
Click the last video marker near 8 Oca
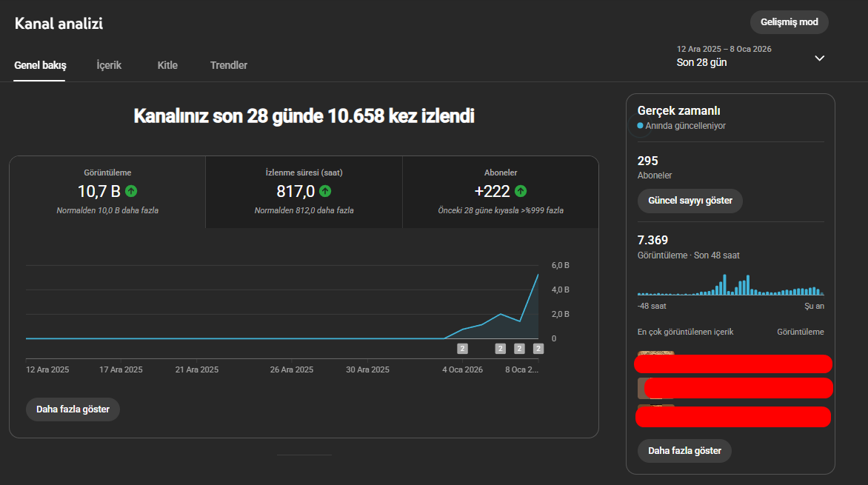tap(538, 348)
